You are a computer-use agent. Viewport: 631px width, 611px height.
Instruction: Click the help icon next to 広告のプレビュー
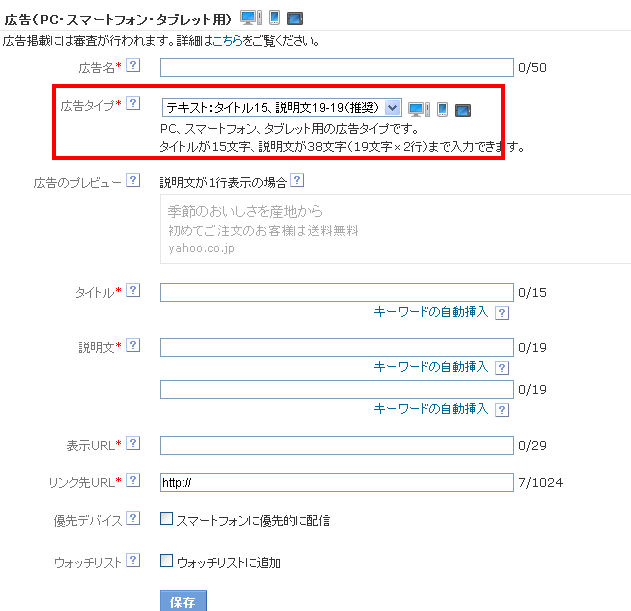[133, 180]
